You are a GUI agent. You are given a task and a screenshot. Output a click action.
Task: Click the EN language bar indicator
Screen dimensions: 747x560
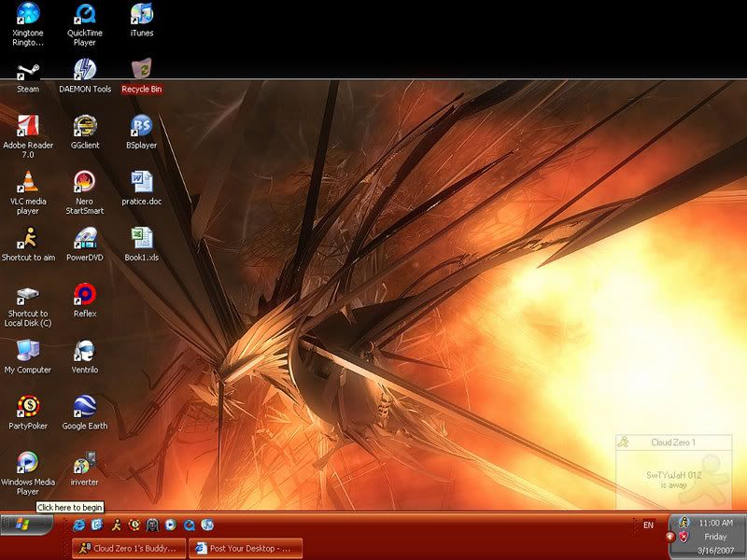click(648, 525)
